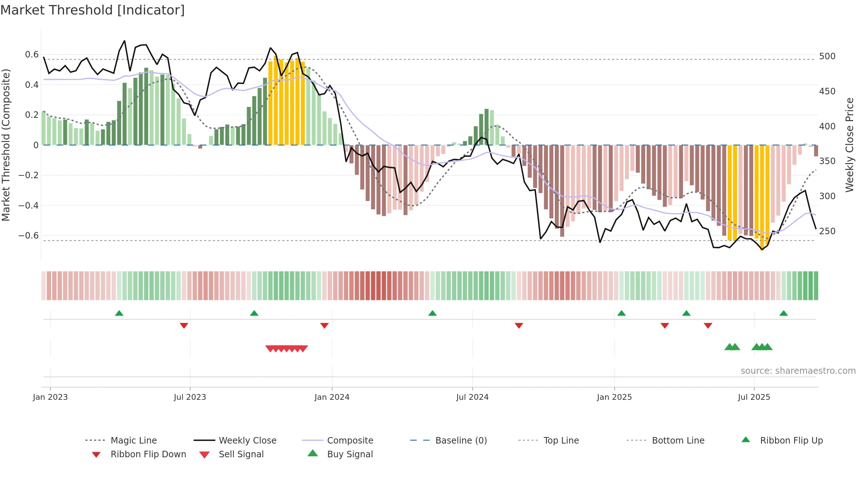The height and width of the screenshot is (488, 868).
Task: Click the chart title Market Threshold [Indicator]
Action: point(93,10)
